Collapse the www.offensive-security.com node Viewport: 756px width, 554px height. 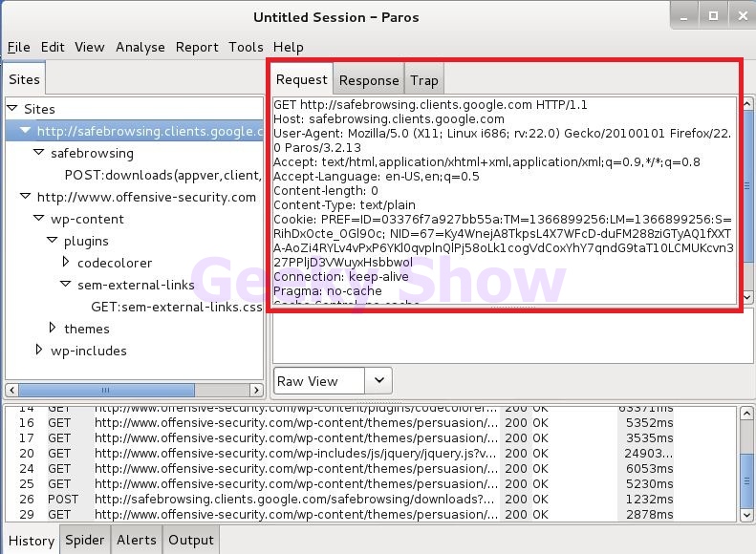pyautogui.click(x=26, y=196)
